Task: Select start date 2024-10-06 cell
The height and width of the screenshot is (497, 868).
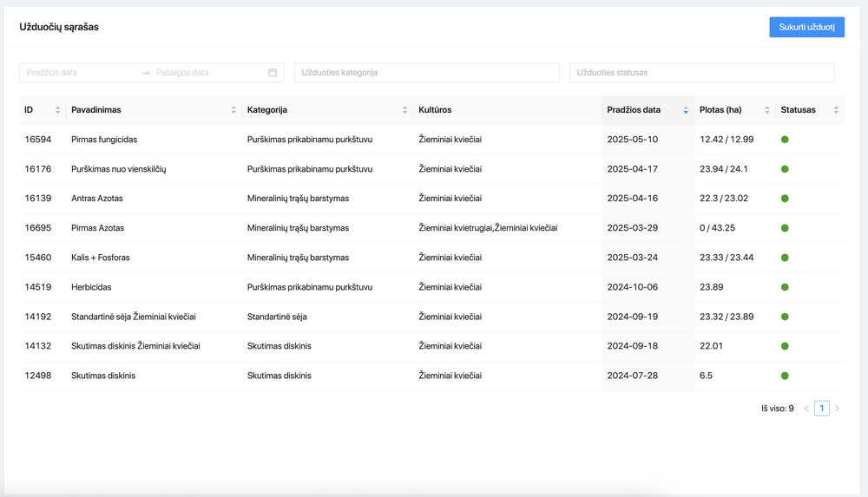Action: click(x=632, y=287)
